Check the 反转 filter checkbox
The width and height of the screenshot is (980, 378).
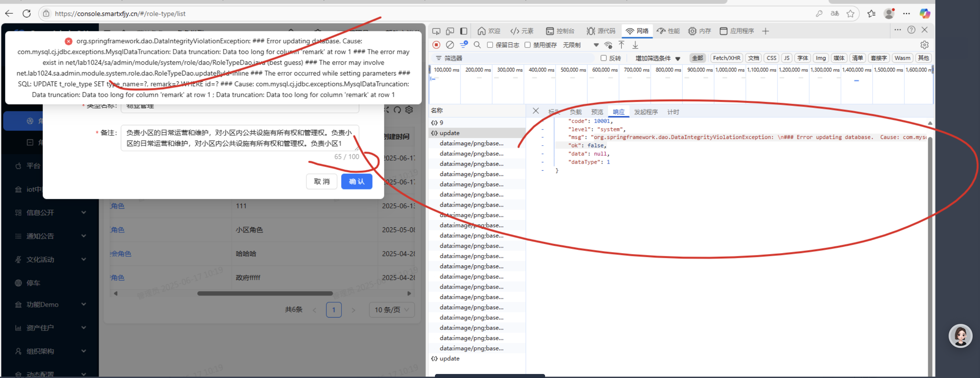coord(604,58)
